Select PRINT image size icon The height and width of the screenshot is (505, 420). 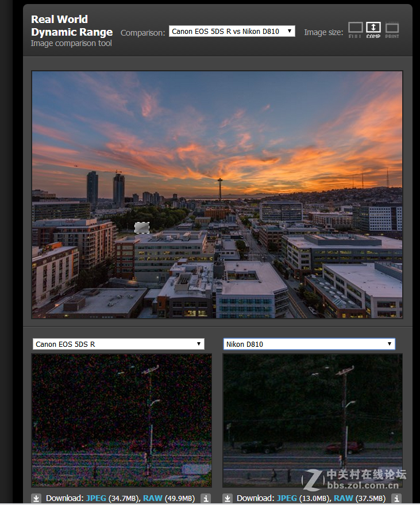[x=392, y=29]
